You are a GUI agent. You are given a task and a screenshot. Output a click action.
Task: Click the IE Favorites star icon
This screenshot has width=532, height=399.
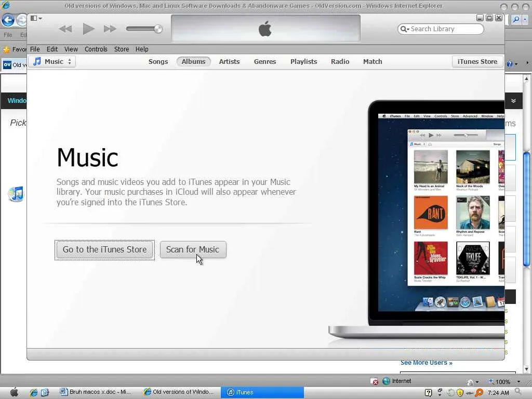click(6, 49)
